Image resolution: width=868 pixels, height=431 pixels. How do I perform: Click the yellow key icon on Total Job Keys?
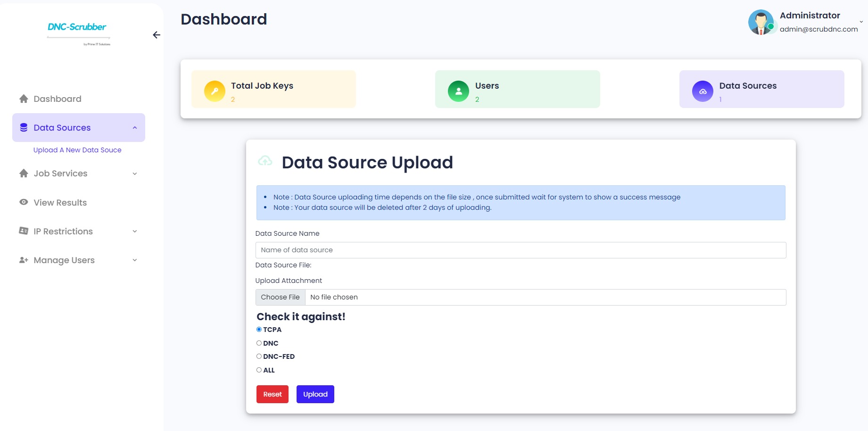point(215,91)
